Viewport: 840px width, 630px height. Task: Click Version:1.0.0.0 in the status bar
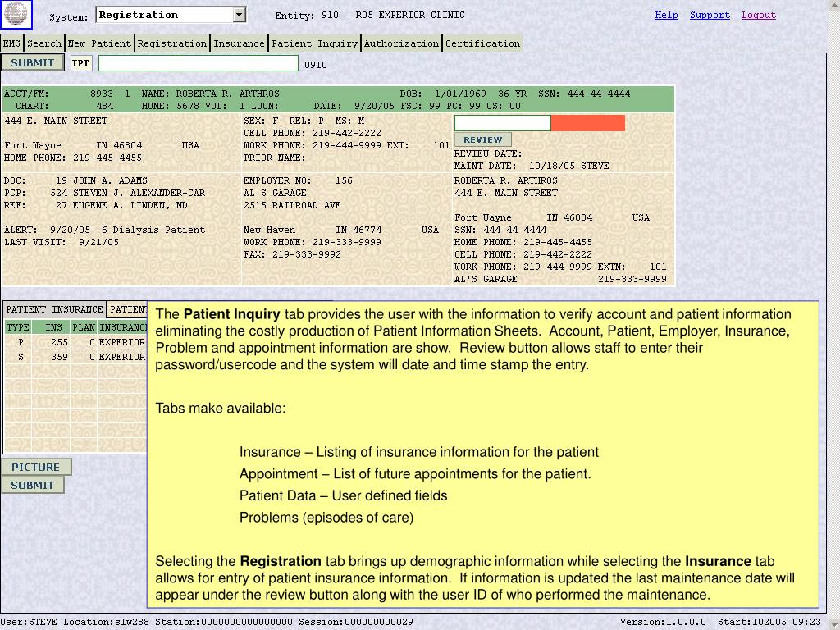coord(663,622)
